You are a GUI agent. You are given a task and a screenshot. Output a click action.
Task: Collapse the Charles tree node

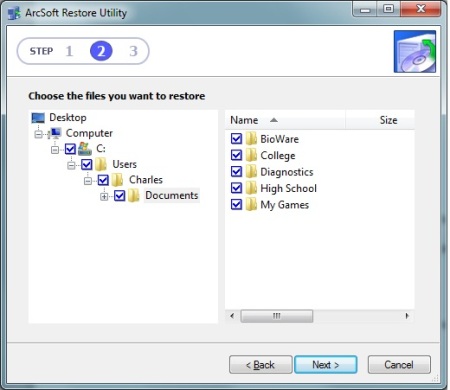pyautogui.click(x=88, y=181)
